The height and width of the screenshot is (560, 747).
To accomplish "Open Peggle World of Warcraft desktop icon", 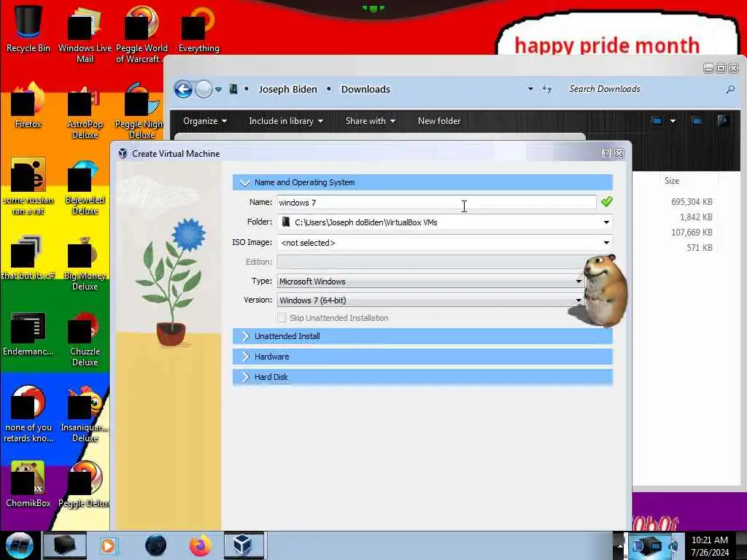I will click(x=142, y=34).
